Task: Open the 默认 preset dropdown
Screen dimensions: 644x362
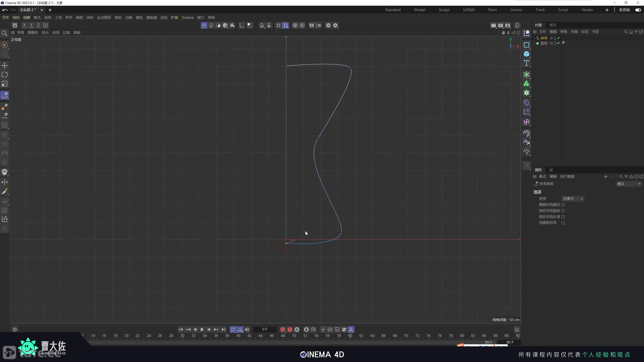Action: point(628,184)
